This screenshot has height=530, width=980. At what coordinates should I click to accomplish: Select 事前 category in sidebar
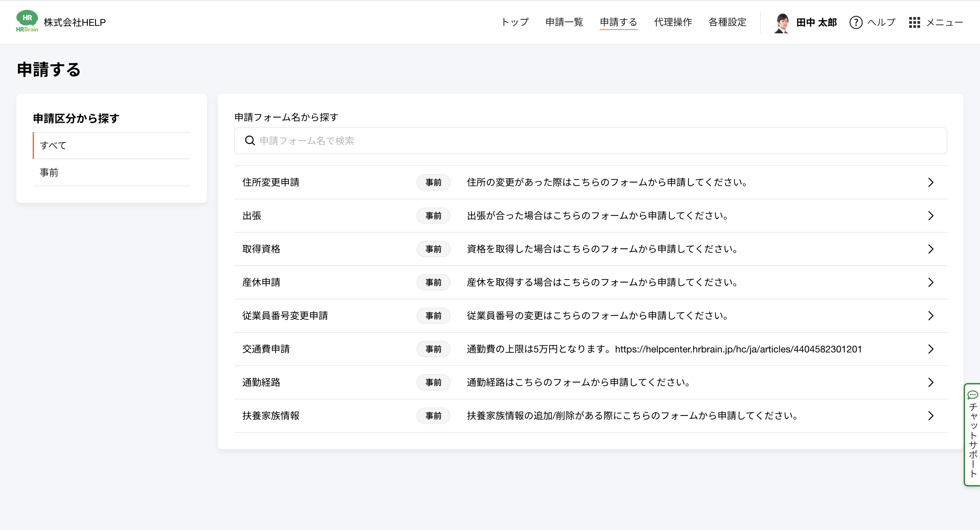[x=49, y=172]
